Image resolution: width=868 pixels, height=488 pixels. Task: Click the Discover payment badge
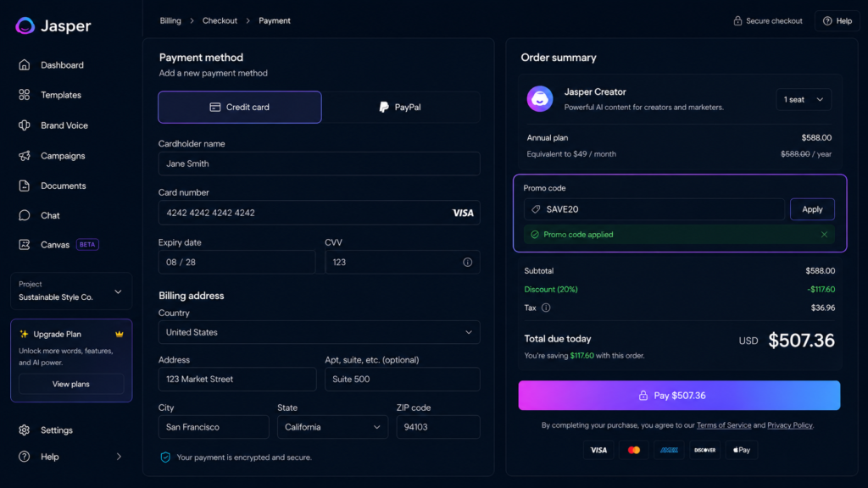[x=704, y=450]
